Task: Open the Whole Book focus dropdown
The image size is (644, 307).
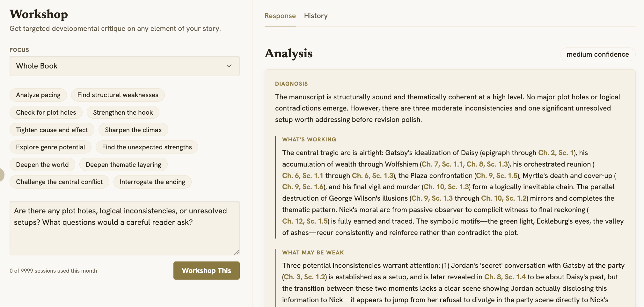Action: [125, 66]
